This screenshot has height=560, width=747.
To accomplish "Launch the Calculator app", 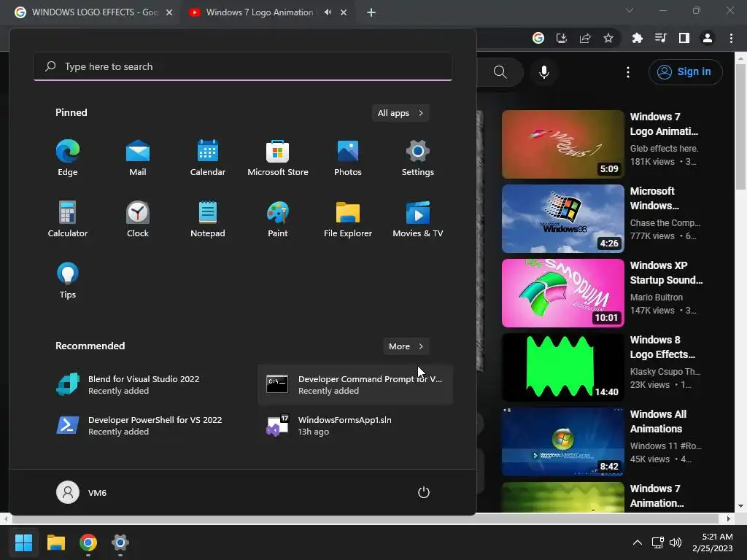I will click(x=68, y=219).
